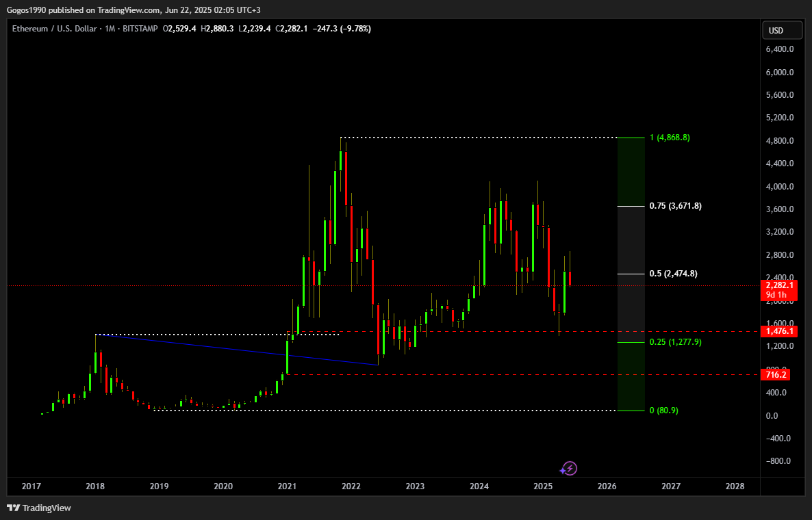
Task: Click the red price label 716.2
Action: (x=775, y=375)
